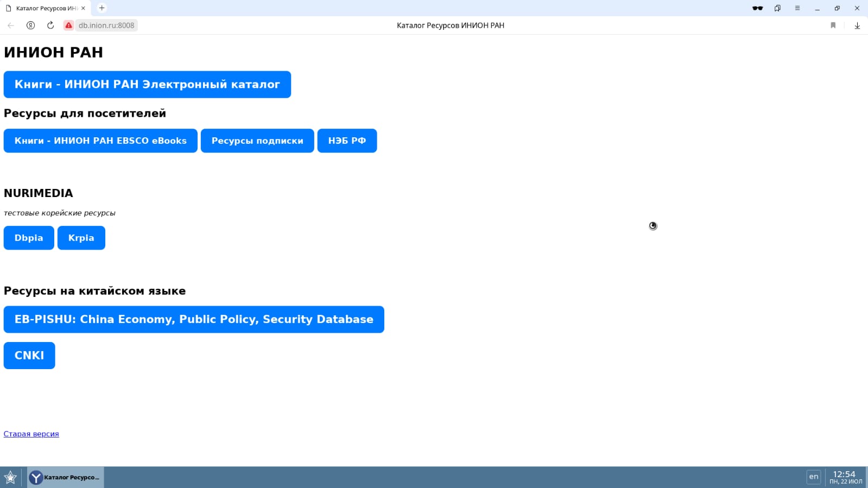Click the browser back arrow
The image size is (868, 488).
(11, 26)
